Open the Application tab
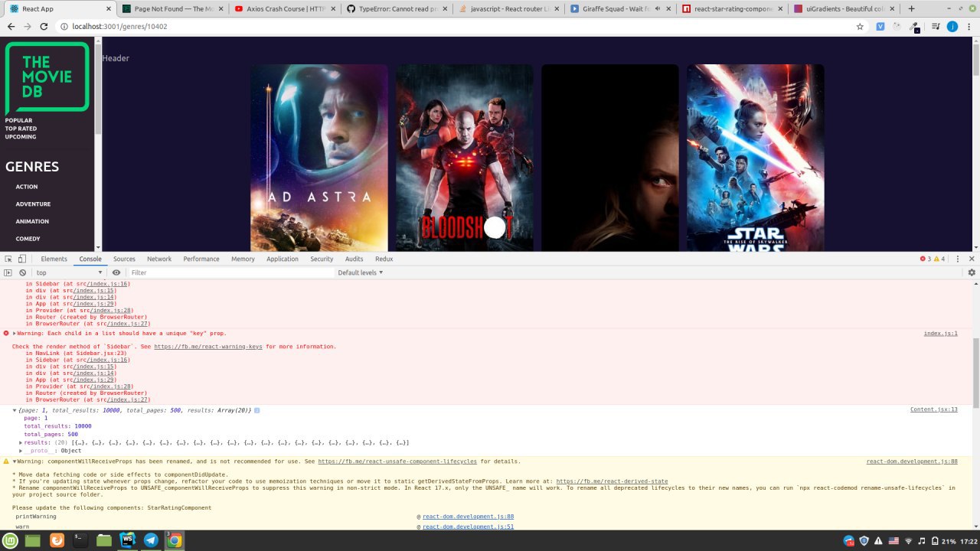Viewport: 980px width, 551px height. [x=283, y=259]
